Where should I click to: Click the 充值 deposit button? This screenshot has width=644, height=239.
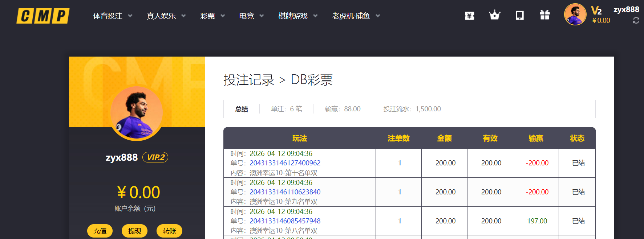coord(100,231)
